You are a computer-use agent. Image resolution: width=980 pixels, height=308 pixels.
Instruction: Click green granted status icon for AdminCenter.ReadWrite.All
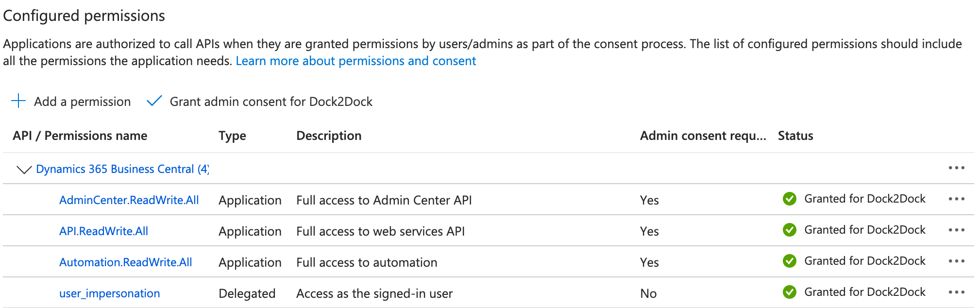[790, 199]
